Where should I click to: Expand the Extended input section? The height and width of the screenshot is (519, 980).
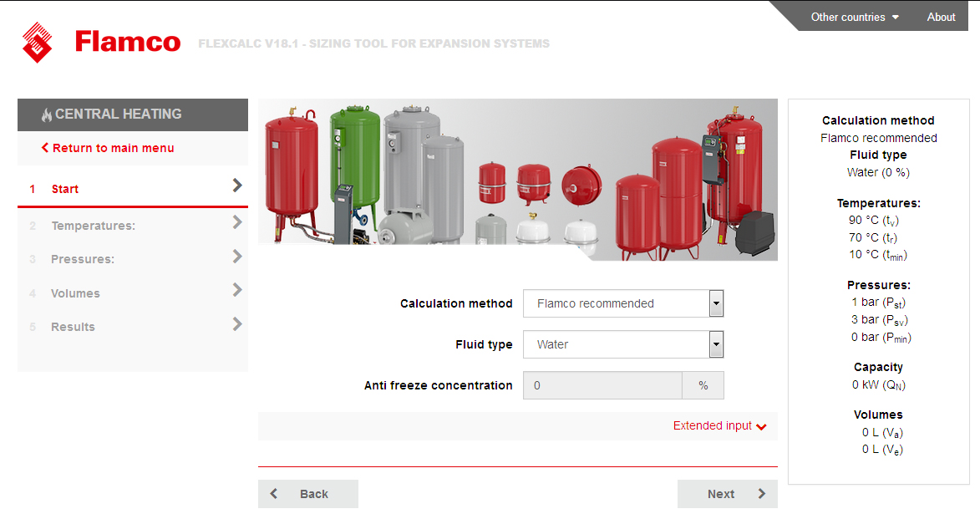[719, 426]
